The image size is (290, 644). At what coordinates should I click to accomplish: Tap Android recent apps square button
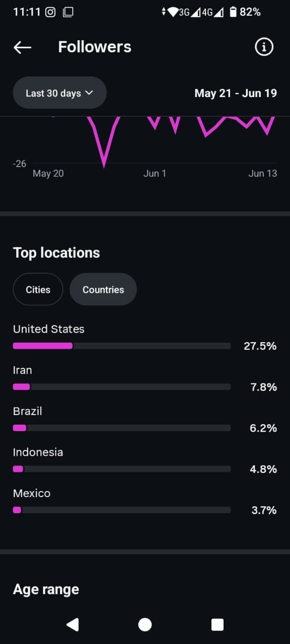tap(217, 624)
